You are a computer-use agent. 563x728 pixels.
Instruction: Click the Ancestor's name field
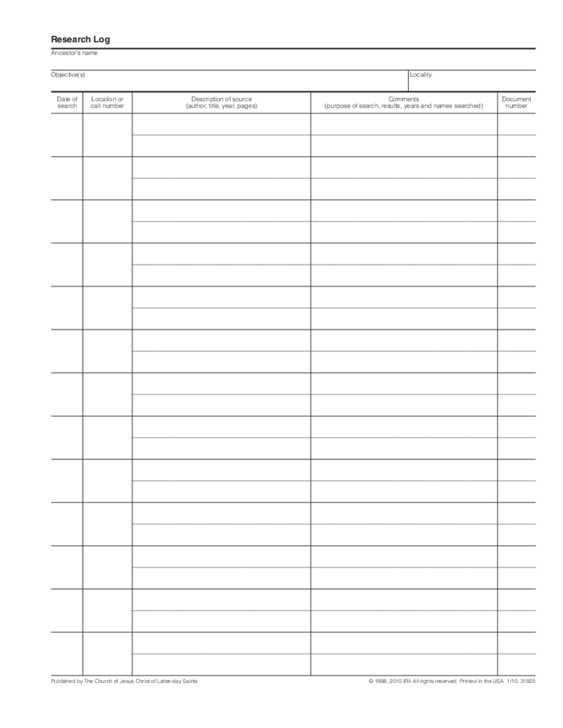click(x=293, y=59)
